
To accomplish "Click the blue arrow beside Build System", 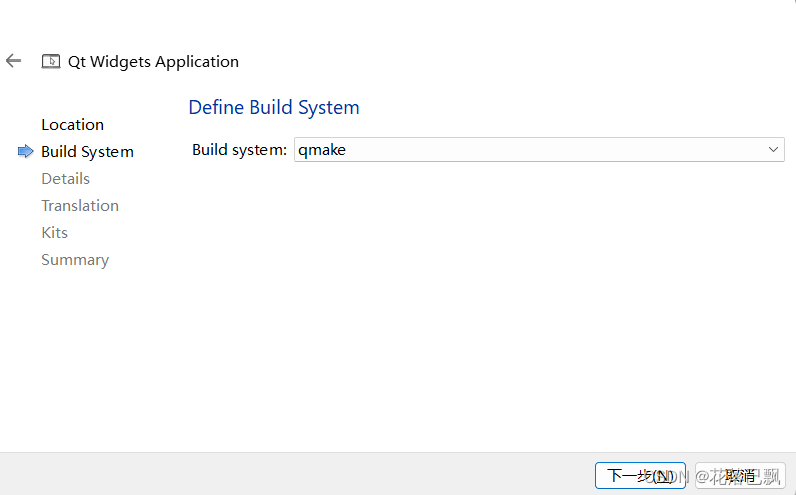I will (x=25, y=151).
